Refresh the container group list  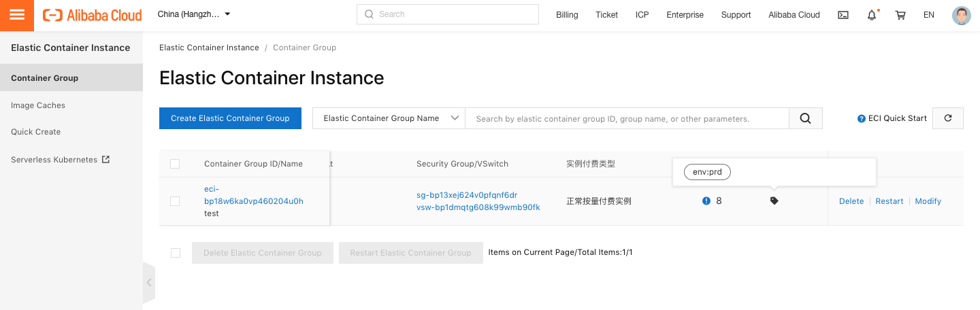click(x=948, y=118)
